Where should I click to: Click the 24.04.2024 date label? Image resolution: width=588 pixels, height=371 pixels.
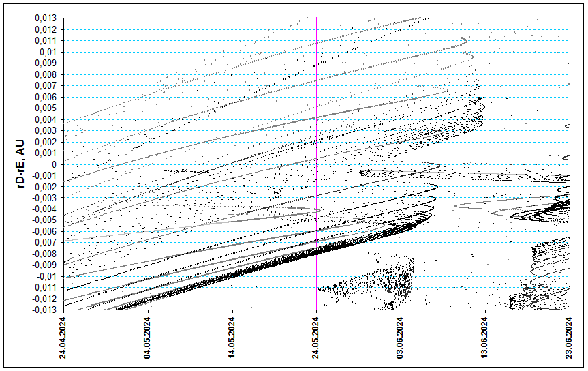pyautogui.click(x=63, y=338)
